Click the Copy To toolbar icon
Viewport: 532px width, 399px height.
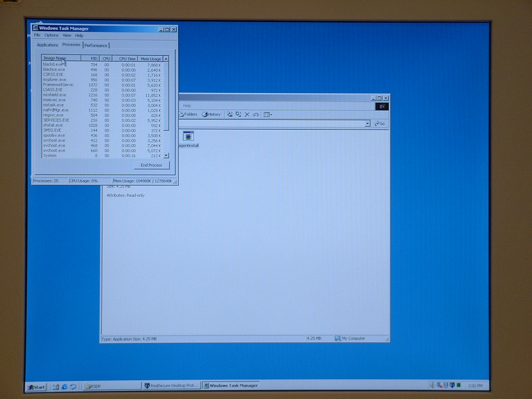tap(238, 114)
